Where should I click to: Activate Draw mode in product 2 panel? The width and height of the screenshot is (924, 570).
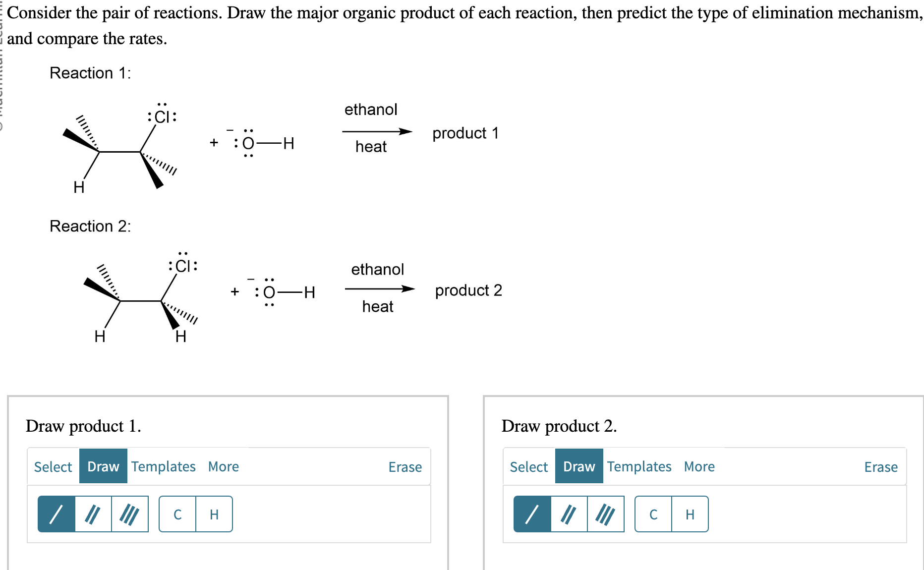pos(578,466)
